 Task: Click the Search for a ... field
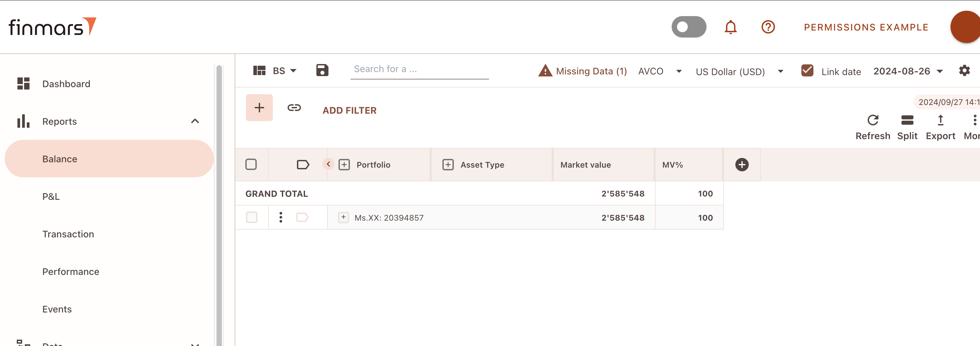(419, 69)
